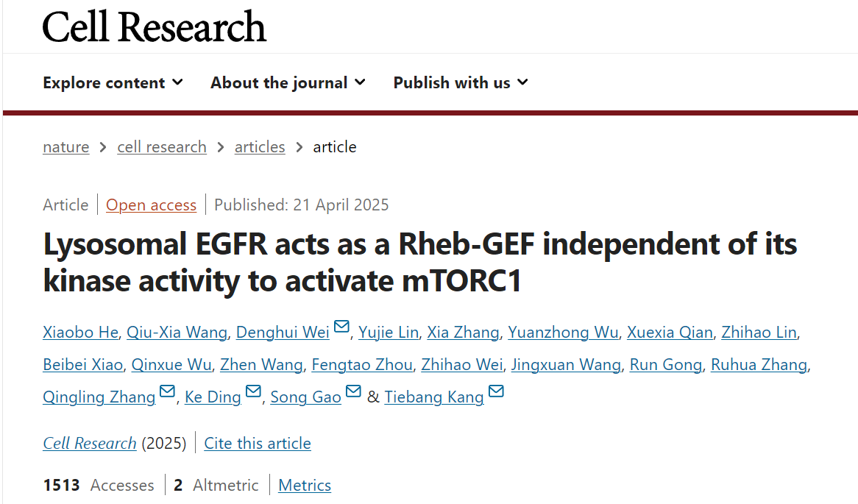Click the italic Cell Research journal link

90,444
